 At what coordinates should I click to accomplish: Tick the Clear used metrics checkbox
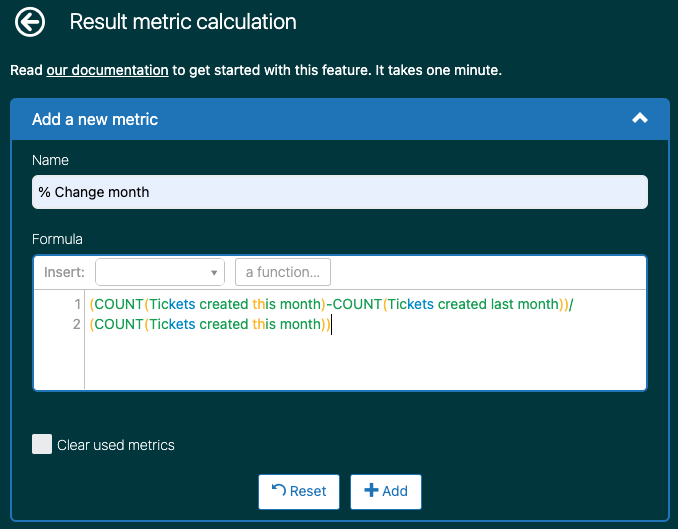point(42,445)
